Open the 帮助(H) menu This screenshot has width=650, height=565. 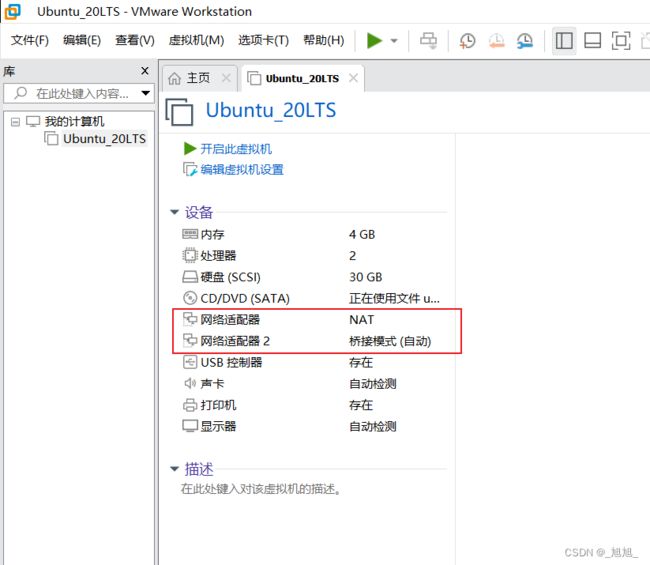(x=324, y=40)
